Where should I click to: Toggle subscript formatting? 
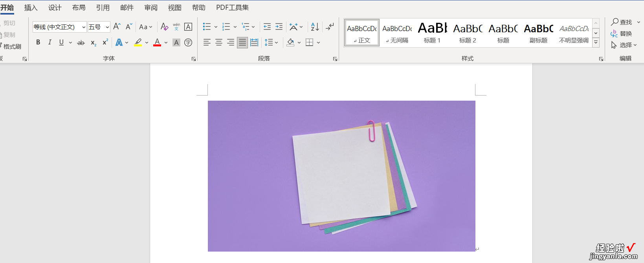click(94, 42)
